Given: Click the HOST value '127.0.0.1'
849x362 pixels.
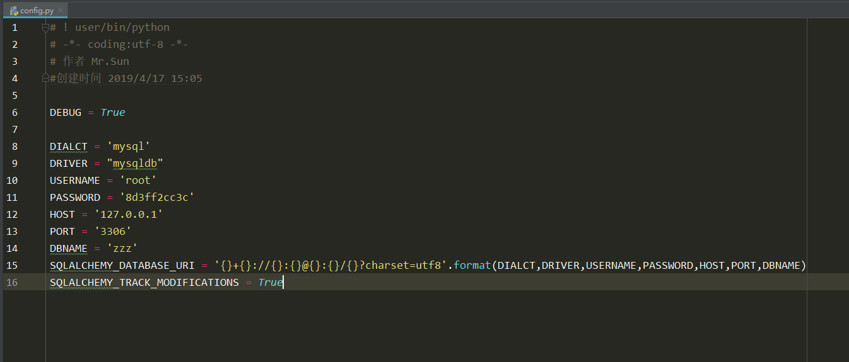Looking at the screenshot, I should pyautogui.click(x=128, y=214).
